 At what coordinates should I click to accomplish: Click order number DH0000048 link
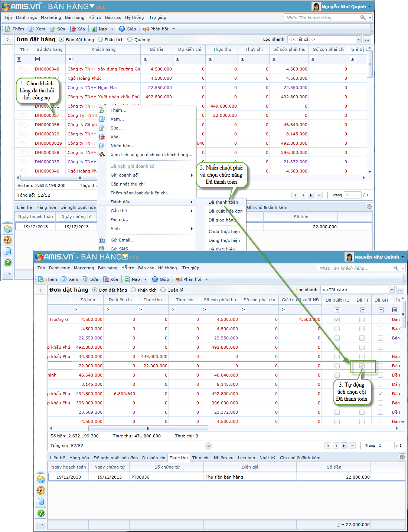point(47,69)
